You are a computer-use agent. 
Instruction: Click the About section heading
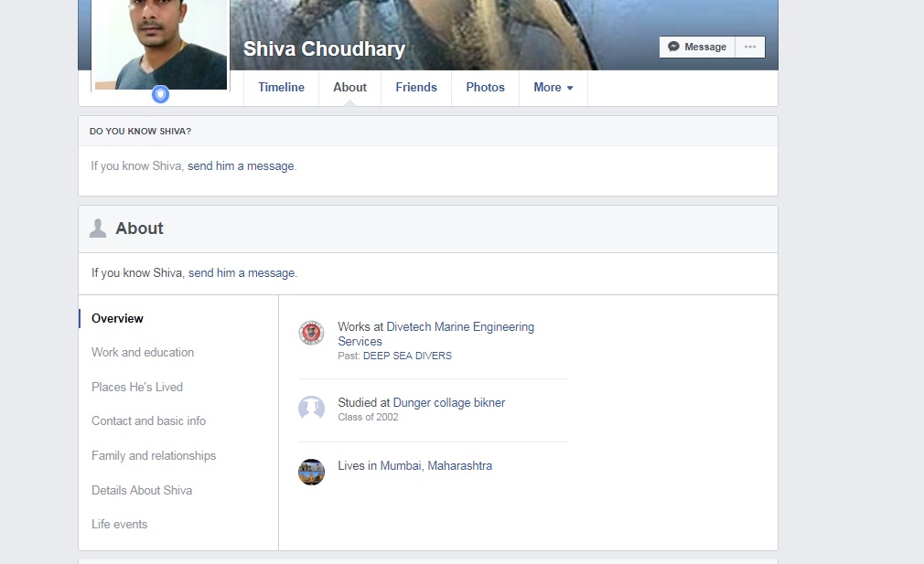click(x=139, y=229)
